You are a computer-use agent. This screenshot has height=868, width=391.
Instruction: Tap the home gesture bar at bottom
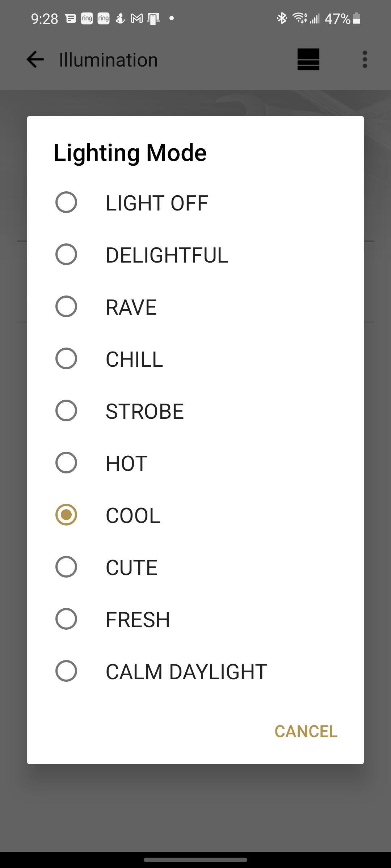[x=195, y=860]
